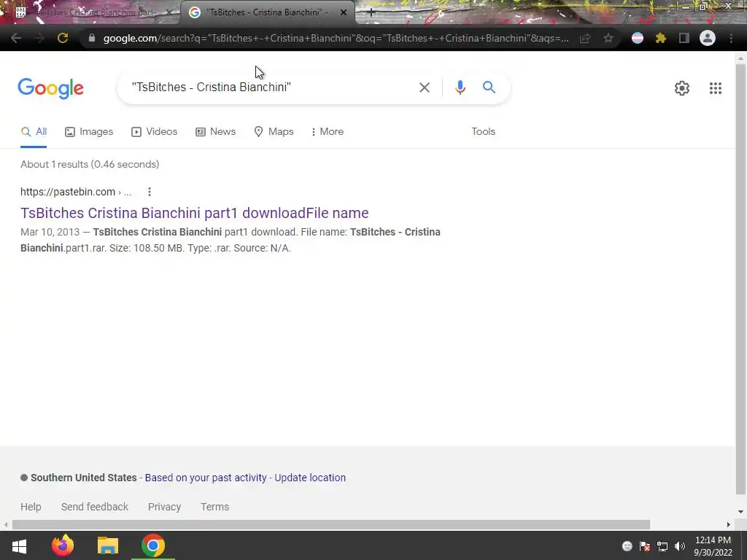The width and height of the screenshot is (747, 560).
Task: Clear the search box with the X
Action: pos(425,87)
